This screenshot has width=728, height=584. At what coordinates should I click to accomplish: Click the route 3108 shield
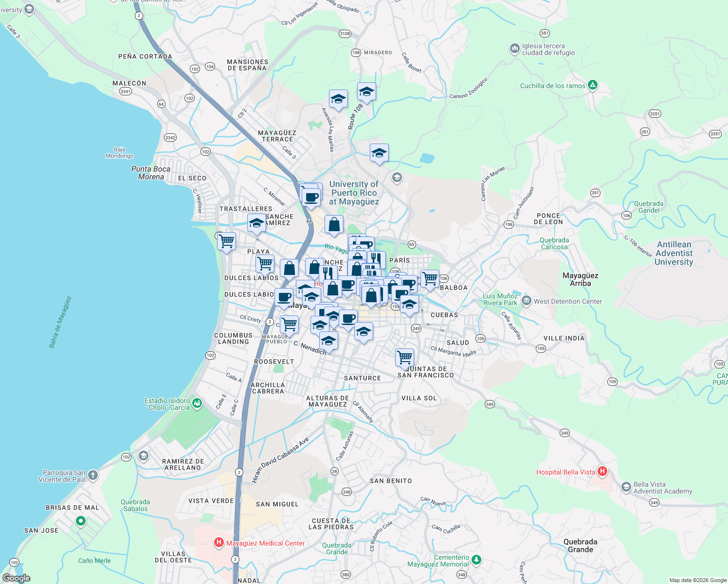[345, 34]
